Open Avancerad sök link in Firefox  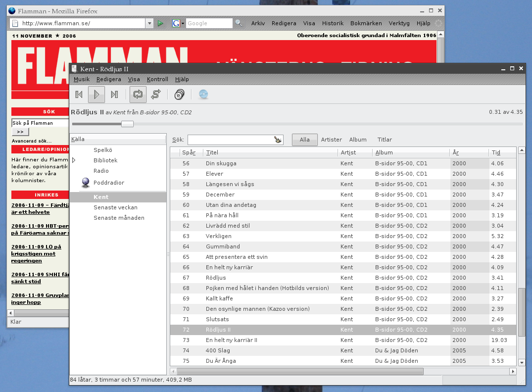tap(32, 141)
